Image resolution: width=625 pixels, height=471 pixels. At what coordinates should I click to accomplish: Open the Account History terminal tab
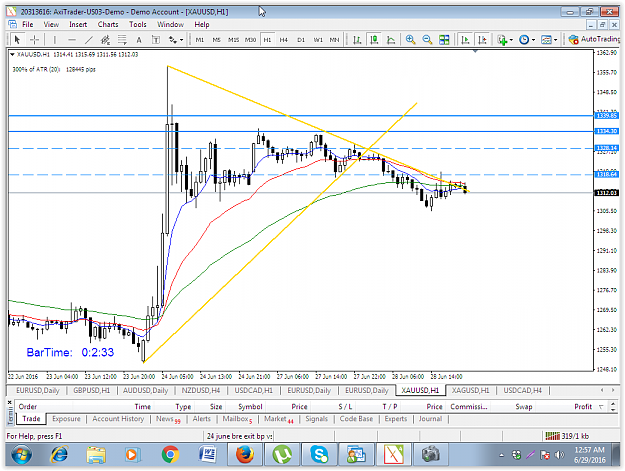[118, 419]
